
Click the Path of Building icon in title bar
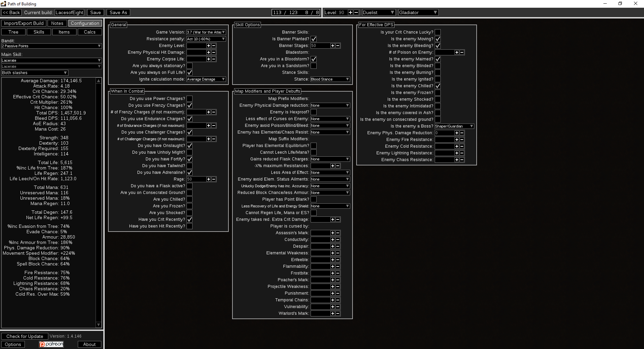point(3,4)
